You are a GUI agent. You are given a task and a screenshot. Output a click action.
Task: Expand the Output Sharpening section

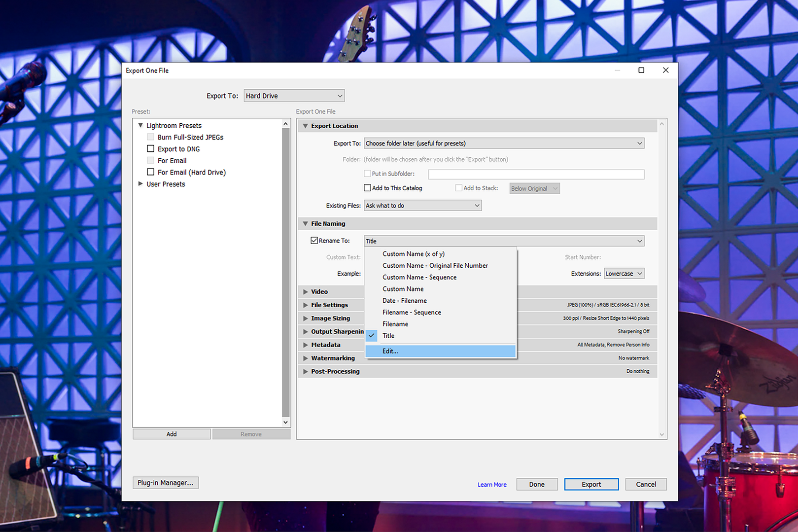click(306, 332)
